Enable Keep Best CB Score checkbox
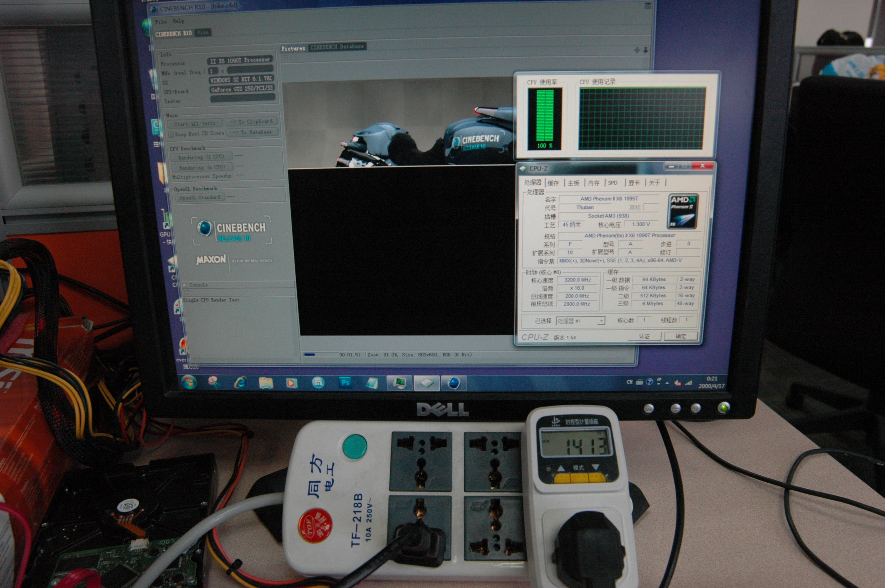The width and height of the screenshot is (885, 588). coord(171,134)
